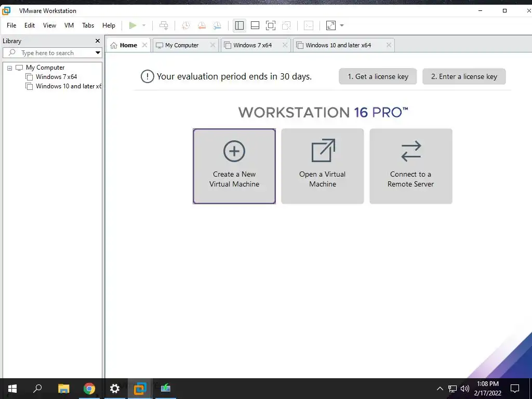Click the Unity mode toolbar icon
The image size is (532, 399).
[x=286, y=25]
